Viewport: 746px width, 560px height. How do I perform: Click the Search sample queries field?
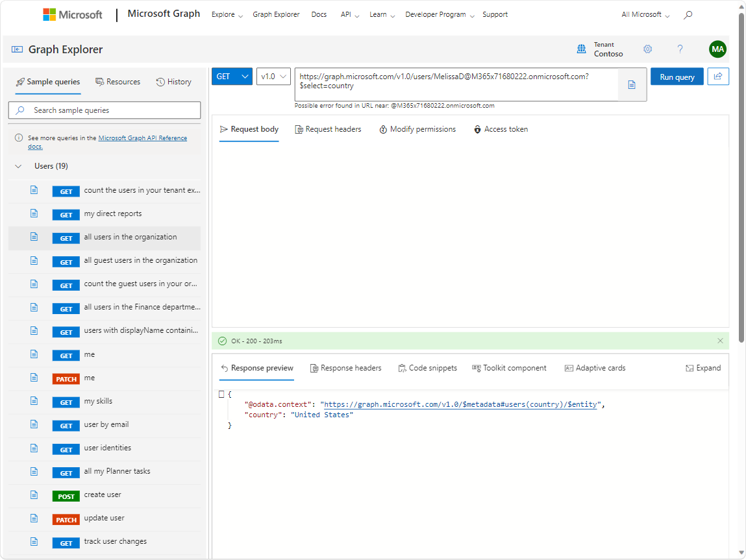[105, 110]
